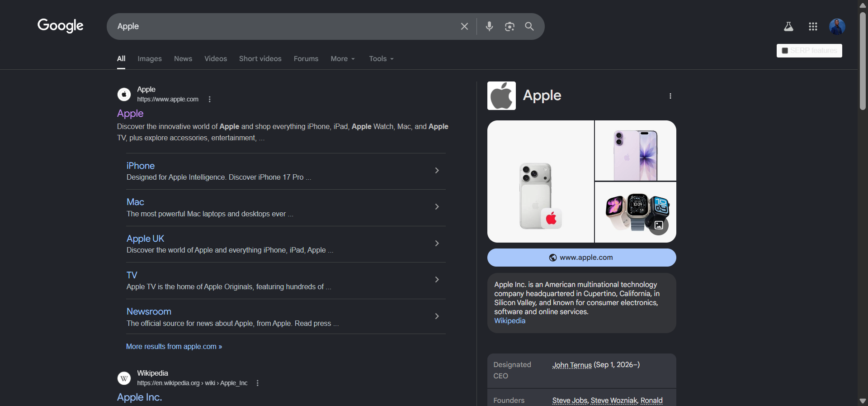Image resolution: width=868 pixels, height=406 pixels.
Task: Click the "Apple Inc. is an American multinational" description
Action: (577, 298)
